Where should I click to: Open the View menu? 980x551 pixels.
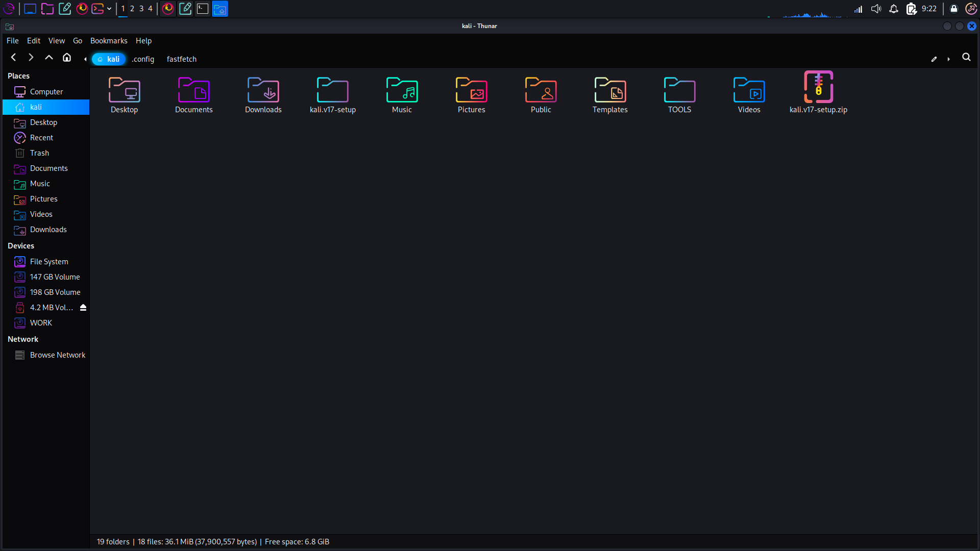coord(57,41)
